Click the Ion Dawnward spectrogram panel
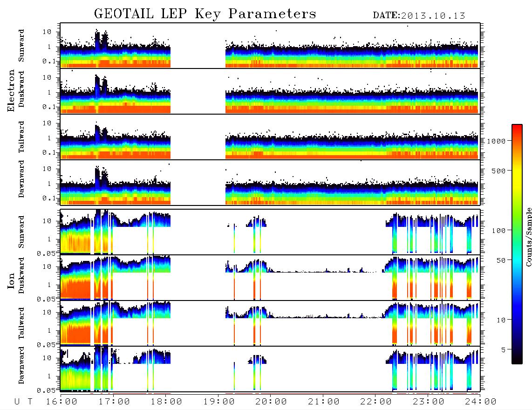This screenshot has height=410, width=532. coord(270,369)
